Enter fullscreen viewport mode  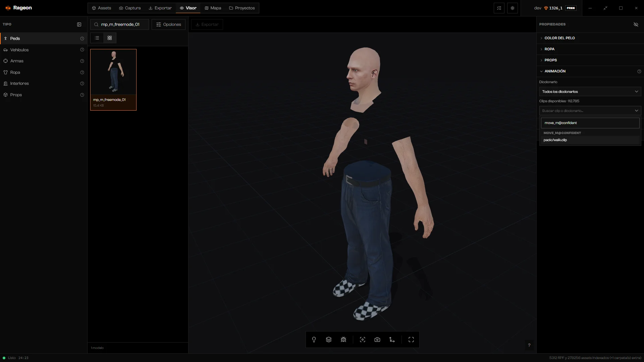coord(411,340)
